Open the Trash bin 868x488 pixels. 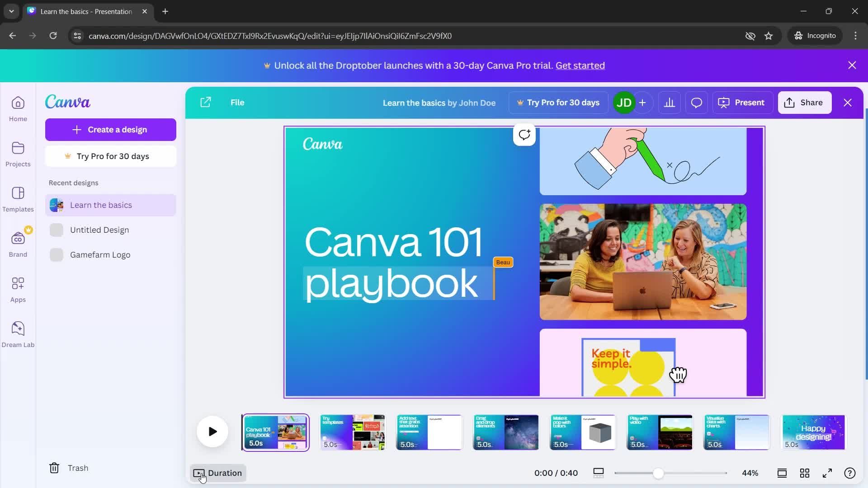69,468
